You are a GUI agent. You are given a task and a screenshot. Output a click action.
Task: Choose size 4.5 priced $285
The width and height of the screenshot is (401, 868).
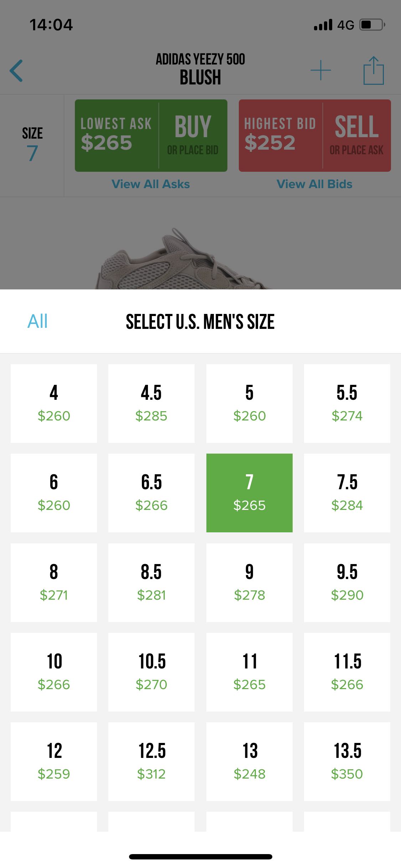coord(151,403)
